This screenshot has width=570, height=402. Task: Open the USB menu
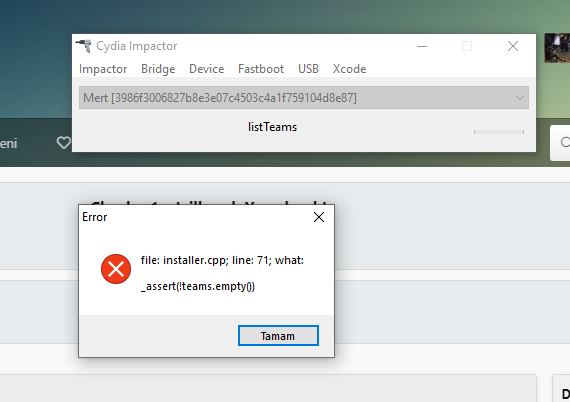pyautogui.click(x=308, y=69)
